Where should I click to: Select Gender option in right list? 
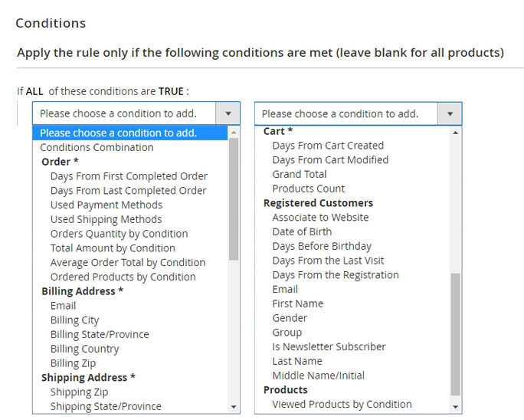[x=290, y=317]
